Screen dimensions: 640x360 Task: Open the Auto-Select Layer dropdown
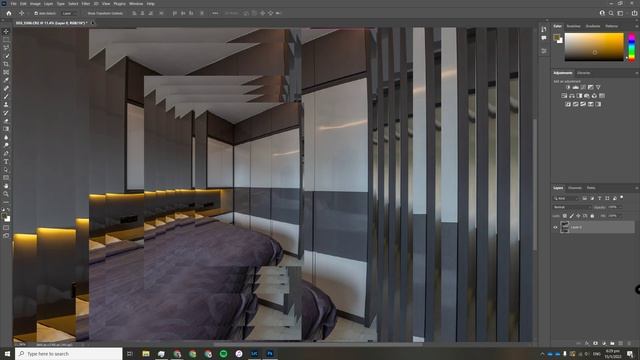pyautogui.click(x=69, y=13)
